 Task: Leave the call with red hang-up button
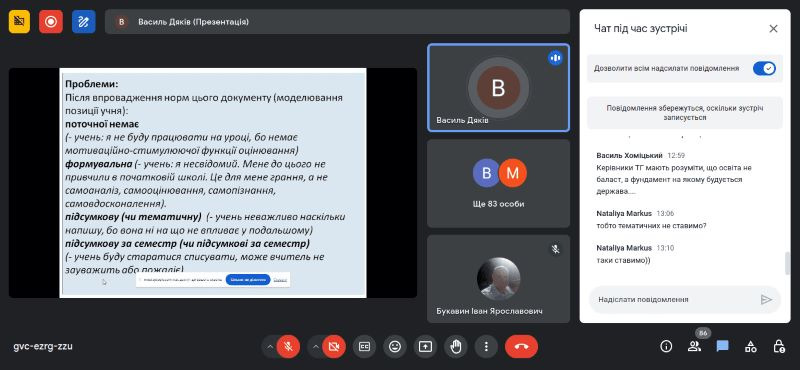(521, 347)
